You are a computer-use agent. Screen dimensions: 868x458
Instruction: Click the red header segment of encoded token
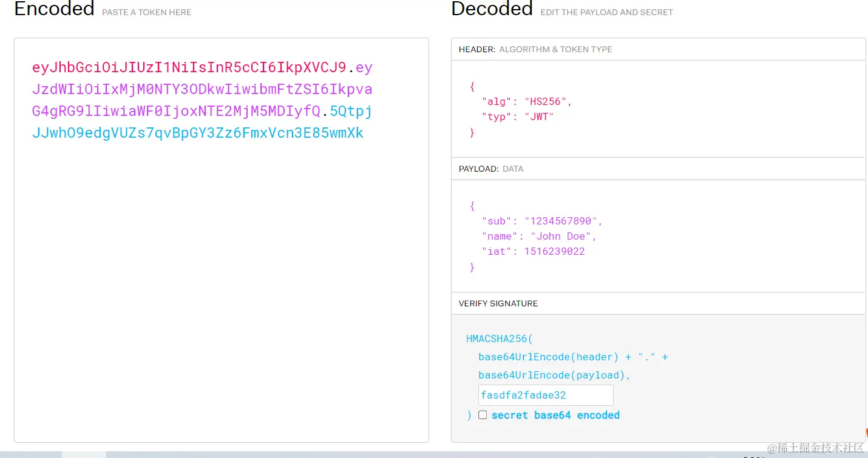click(189, 67)
